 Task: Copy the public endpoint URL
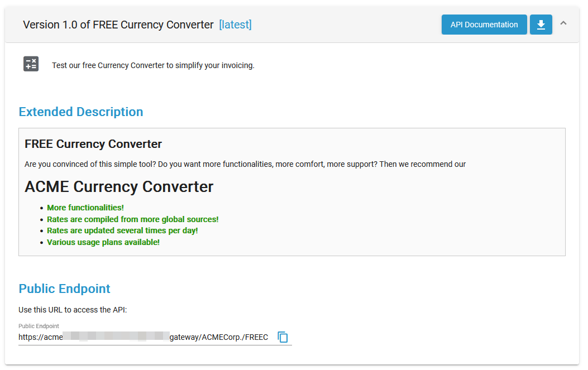coord(283,337)
